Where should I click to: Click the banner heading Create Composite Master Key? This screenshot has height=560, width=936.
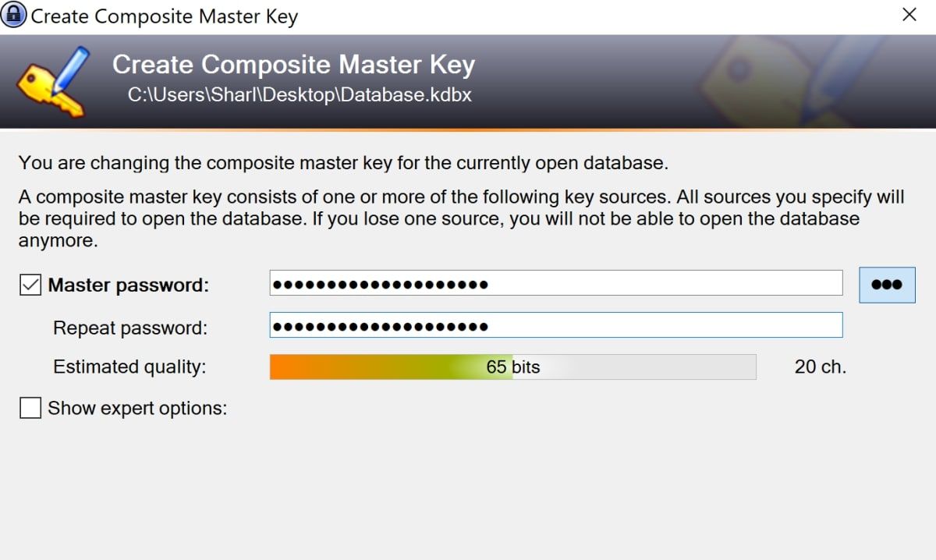point(293,65)
